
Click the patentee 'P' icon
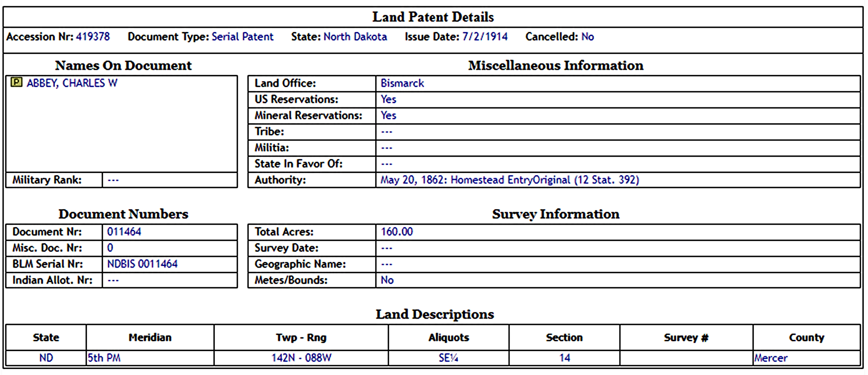tap(16, 82)
